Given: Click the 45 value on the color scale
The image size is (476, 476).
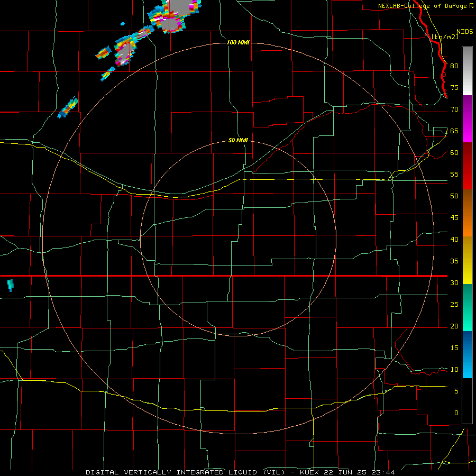Looking at the screenshot, I should (454, 218).
